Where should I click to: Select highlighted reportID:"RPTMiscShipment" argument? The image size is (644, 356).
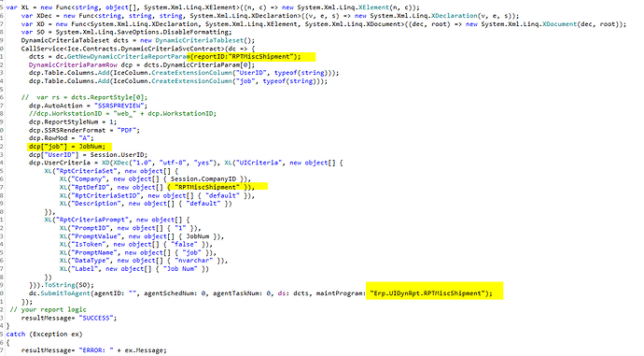point(244,57)
